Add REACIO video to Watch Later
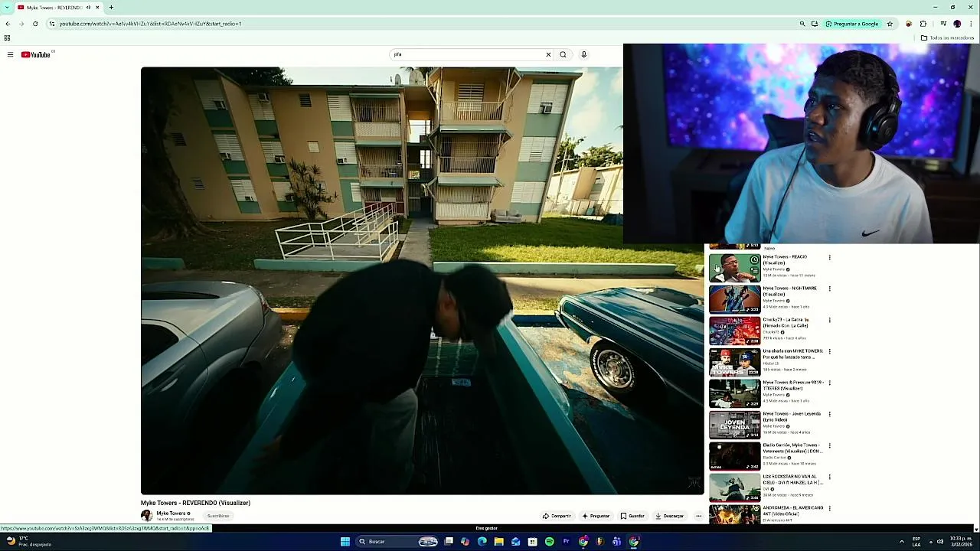Screen dimensions: 980x551 click(x=754, y=260)
